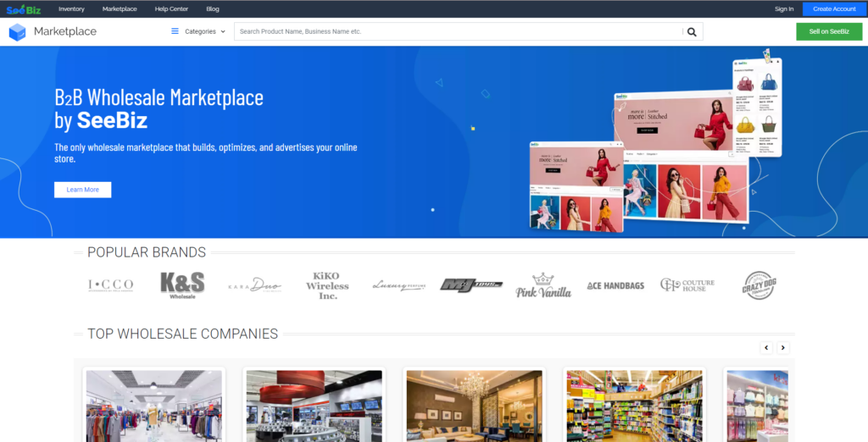This screenshot has width=868, height=442.
Task: Open the Inventory menu item
Action: (71, 8)
